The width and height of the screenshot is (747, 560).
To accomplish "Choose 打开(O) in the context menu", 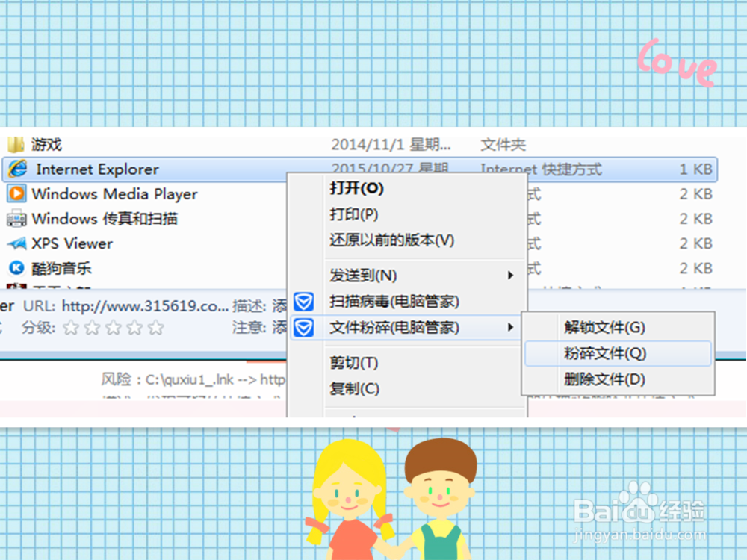I will tap(357, 189).
